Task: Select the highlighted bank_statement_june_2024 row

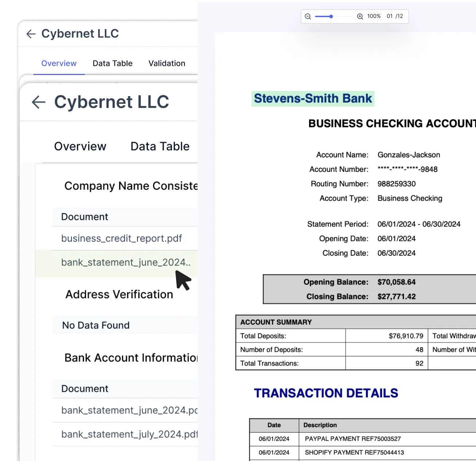Action: tap(126, 263)
